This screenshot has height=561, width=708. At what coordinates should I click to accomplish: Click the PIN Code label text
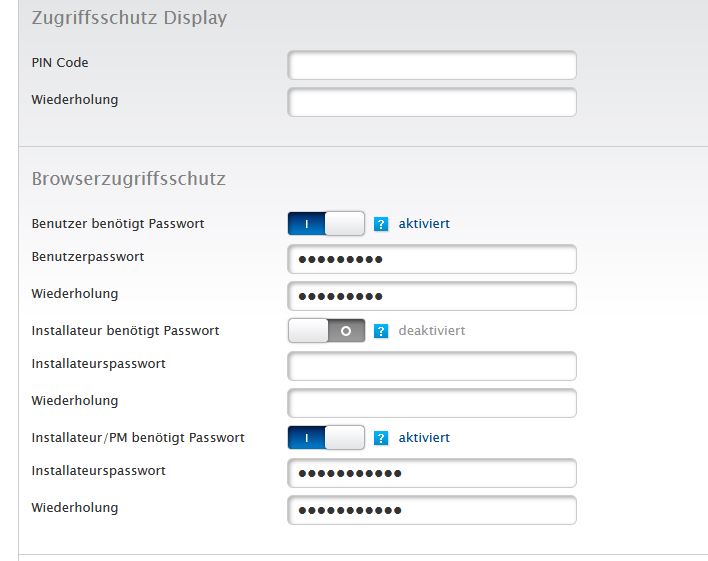60,63
